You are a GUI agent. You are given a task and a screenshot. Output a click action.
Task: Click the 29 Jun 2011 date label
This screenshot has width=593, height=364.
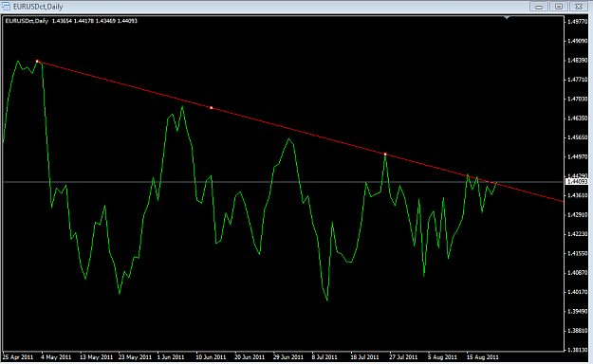pyautogui.click(x=288, y=357)
